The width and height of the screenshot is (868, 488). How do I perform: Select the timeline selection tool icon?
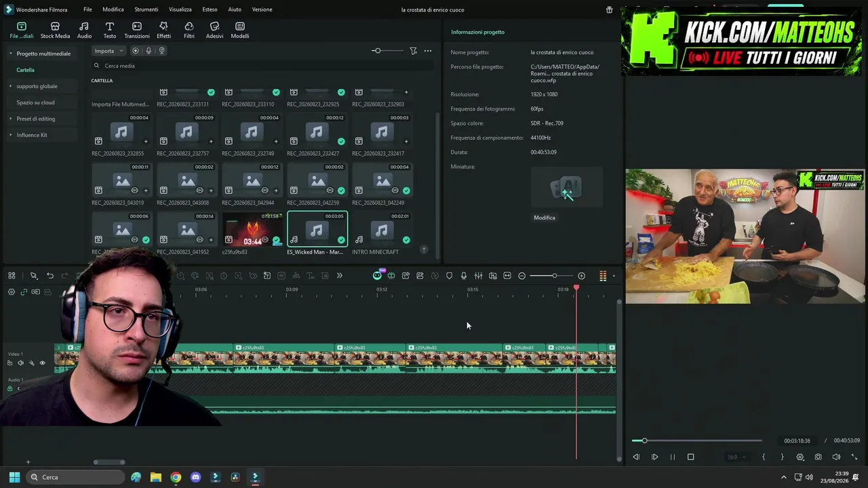coord(33,276)
